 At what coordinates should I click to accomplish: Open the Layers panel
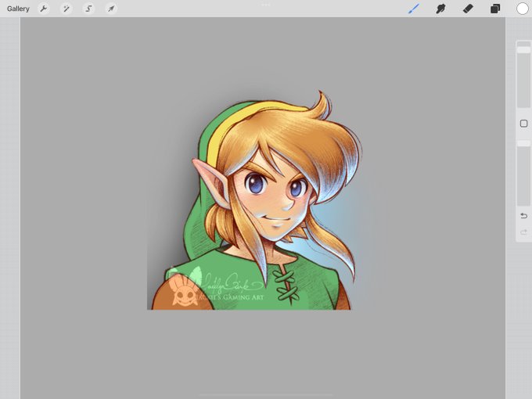click(x=495, y=9)
